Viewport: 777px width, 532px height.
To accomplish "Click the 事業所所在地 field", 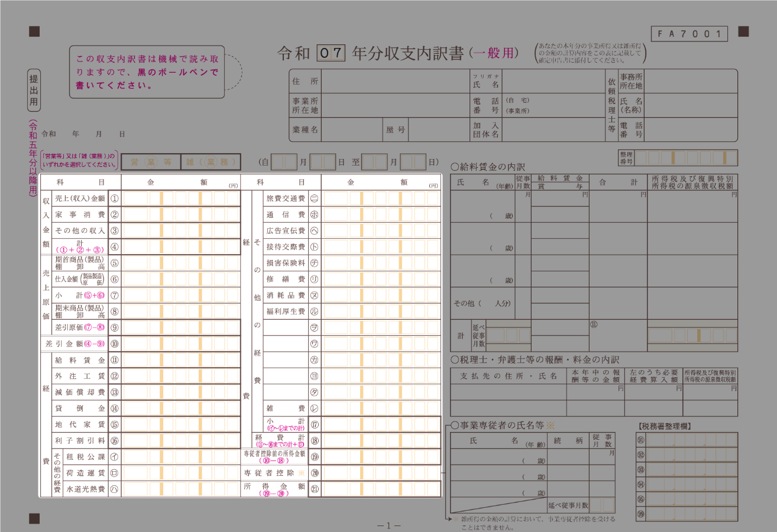I will click(395, 105).
